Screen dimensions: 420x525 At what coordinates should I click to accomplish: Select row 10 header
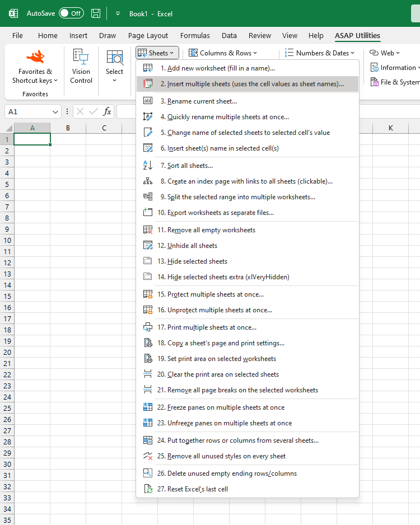tap(7, 241)
